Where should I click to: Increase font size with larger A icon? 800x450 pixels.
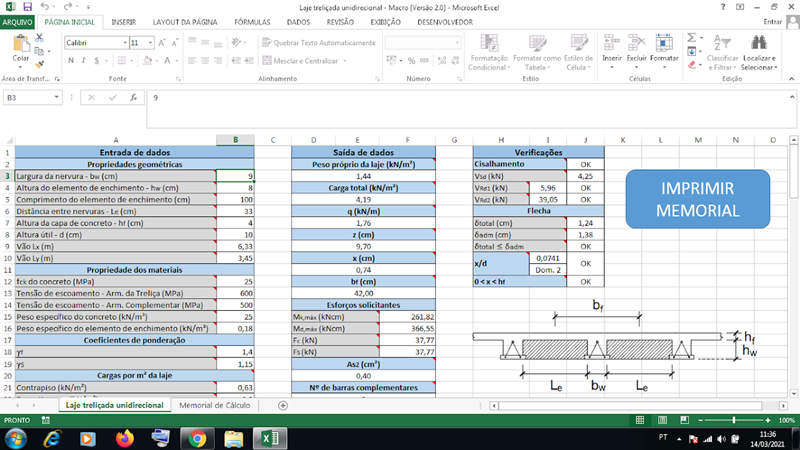[162, 43]
